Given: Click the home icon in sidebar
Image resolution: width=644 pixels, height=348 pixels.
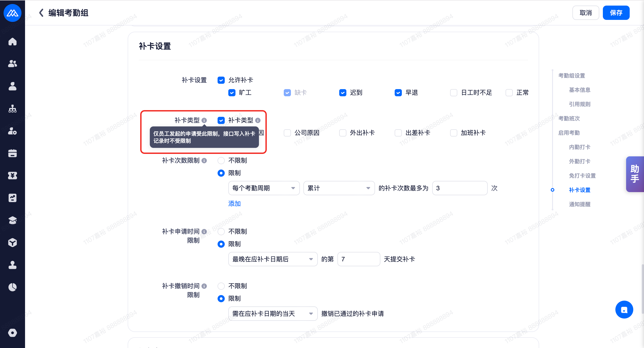Looking at the screenshot, I should click(12, 42).
